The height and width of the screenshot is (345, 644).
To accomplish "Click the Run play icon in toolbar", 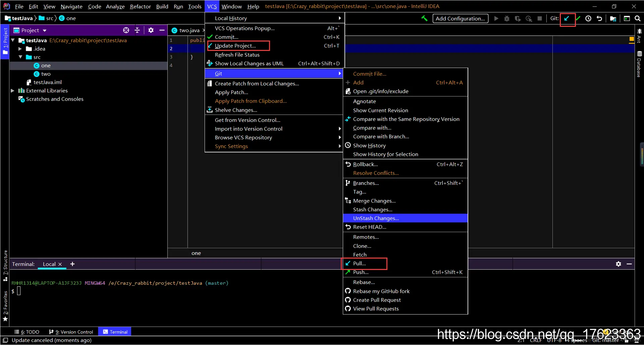I will tap(496, 18).
